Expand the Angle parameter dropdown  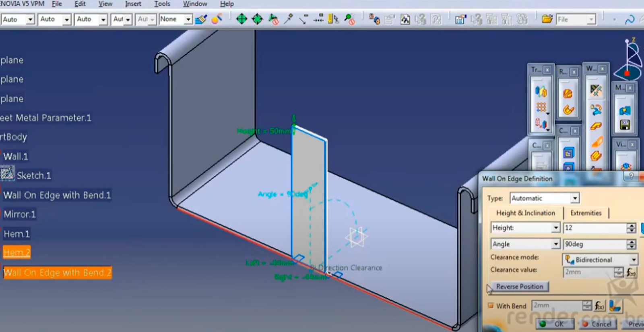(556, 244)
